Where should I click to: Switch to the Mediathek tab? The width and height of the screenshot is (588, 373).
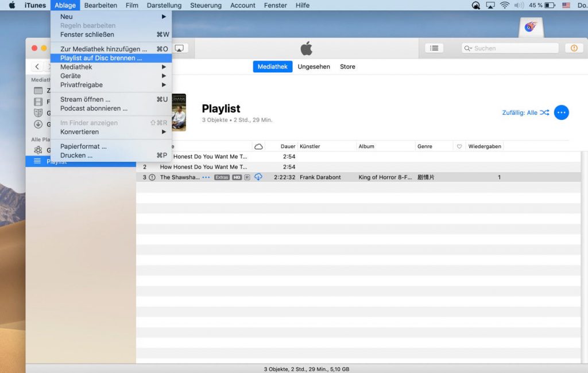273,67
